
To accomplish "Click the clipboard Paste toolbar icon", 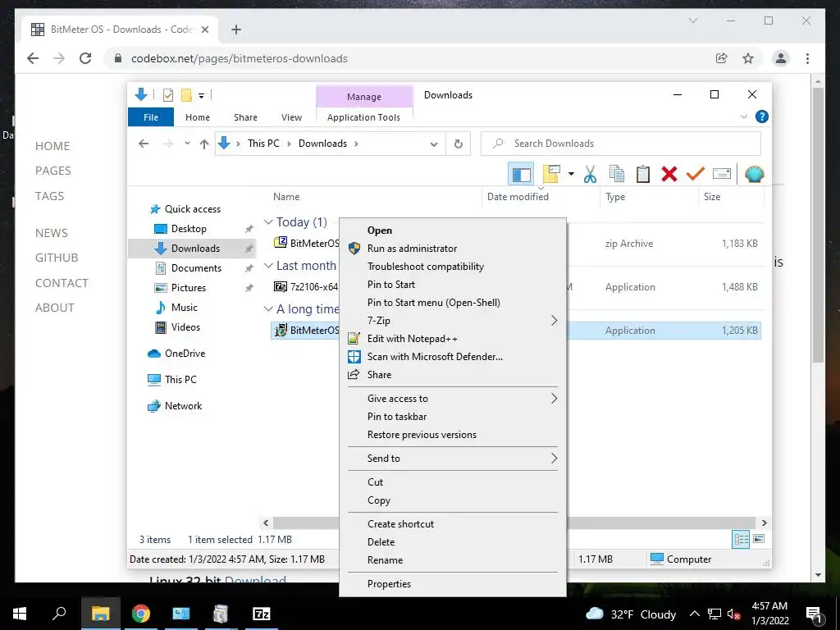I will click(643, 174).
